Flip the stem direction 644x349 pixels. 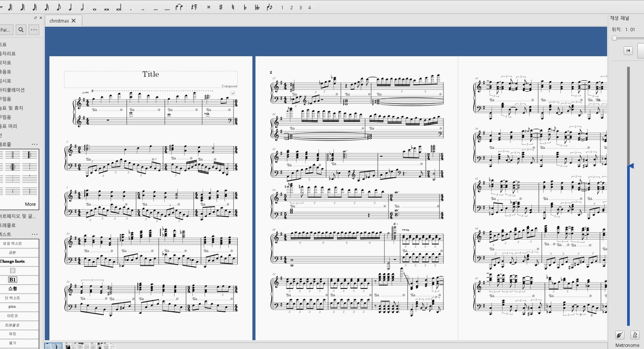[x=269, y=7]
